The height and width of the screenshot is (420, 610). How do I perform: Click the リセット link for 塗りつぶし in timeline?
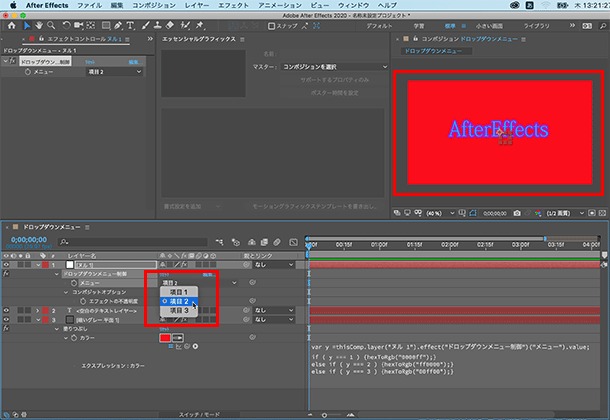pyautogui.click(x=164, y=329)
